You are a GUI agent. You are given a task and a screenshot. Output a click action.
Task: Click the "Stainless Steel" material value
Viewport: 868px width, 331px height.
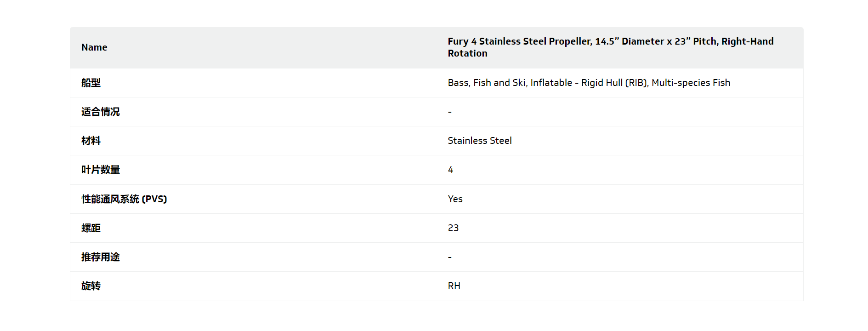480,141
